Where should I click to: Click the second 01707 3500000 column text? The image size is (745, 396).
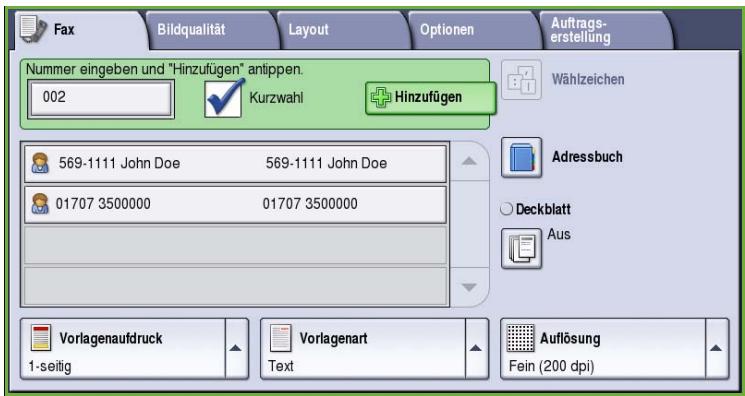click(x=310, y=204)
